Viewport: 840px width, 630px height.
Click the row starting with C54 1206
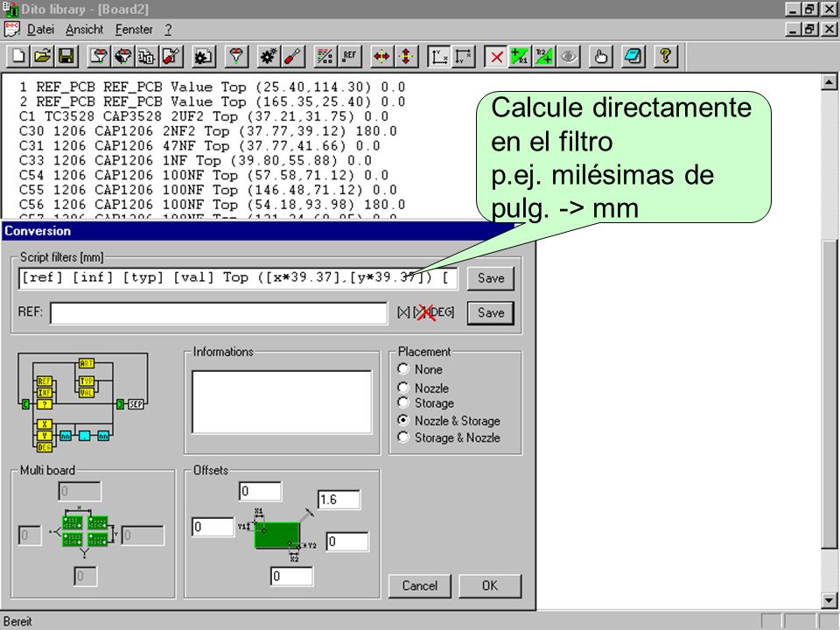pyautogui.click(x=204, y=175)
